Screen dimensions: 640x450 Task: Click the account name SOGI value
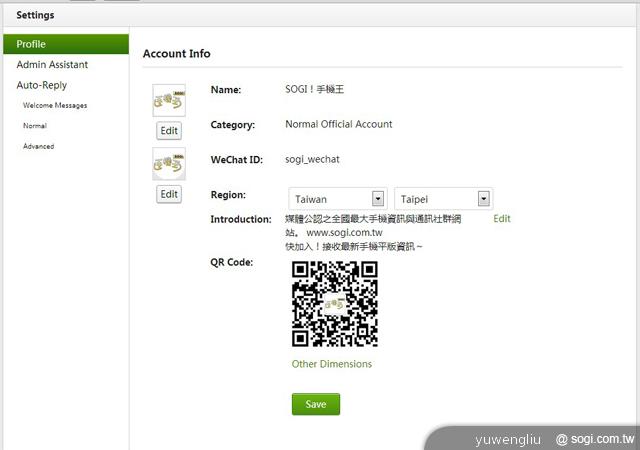[x=315, y=89]
